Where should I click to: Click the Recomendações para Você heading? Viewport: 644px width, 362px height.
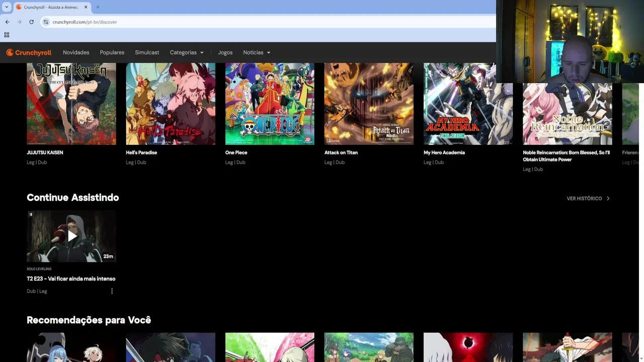(89, 320)
